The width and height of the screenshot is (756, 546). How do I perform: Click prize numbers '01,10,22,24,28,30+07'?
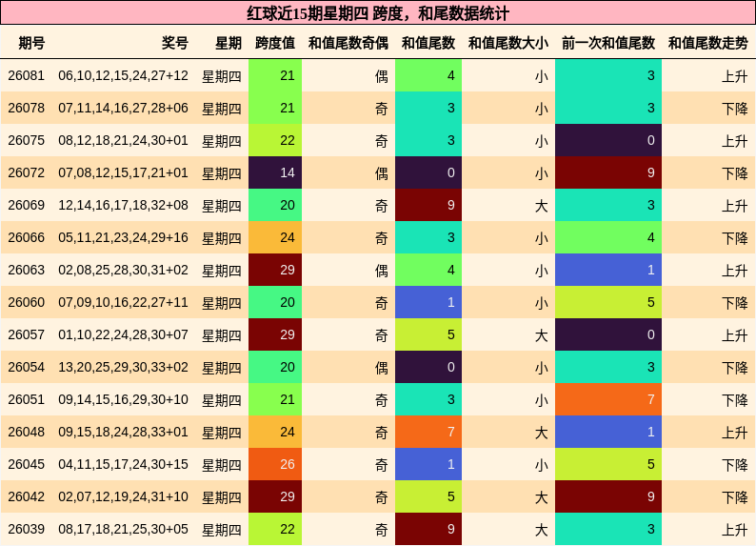(123, 334)
